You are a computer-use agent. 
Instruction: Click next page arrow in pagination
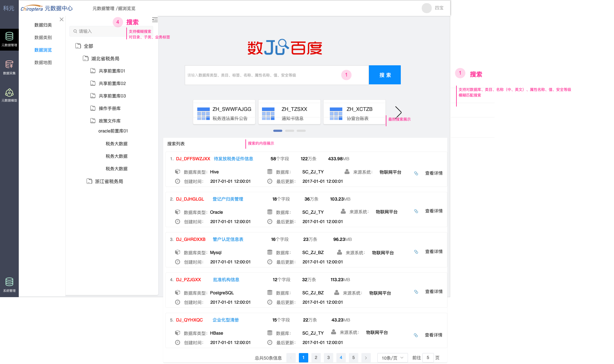[x=366, y=358]
